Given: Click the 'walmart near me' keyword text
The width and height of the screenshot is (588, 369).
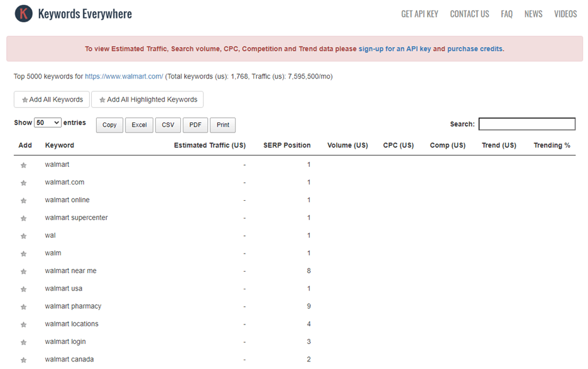Looking at the screenshot, I should click(x=70, y=271).
